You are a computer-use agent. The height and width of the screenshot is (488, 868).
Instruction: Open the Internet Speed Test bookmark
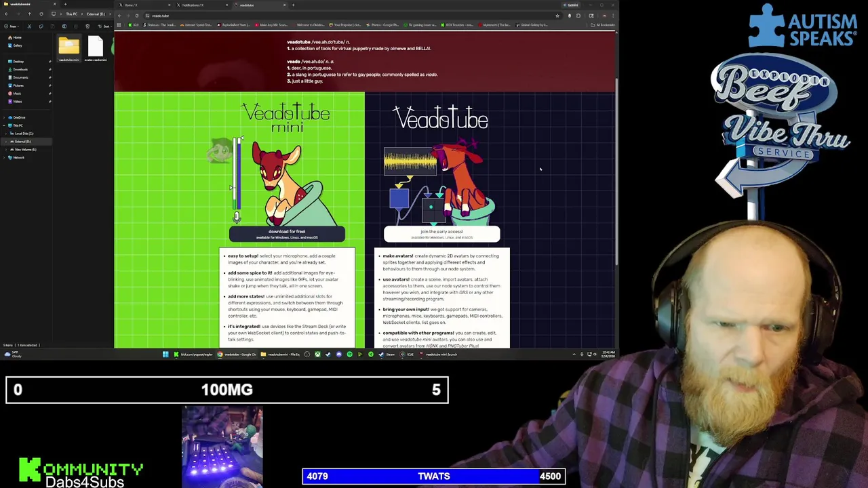coord(196,25)
